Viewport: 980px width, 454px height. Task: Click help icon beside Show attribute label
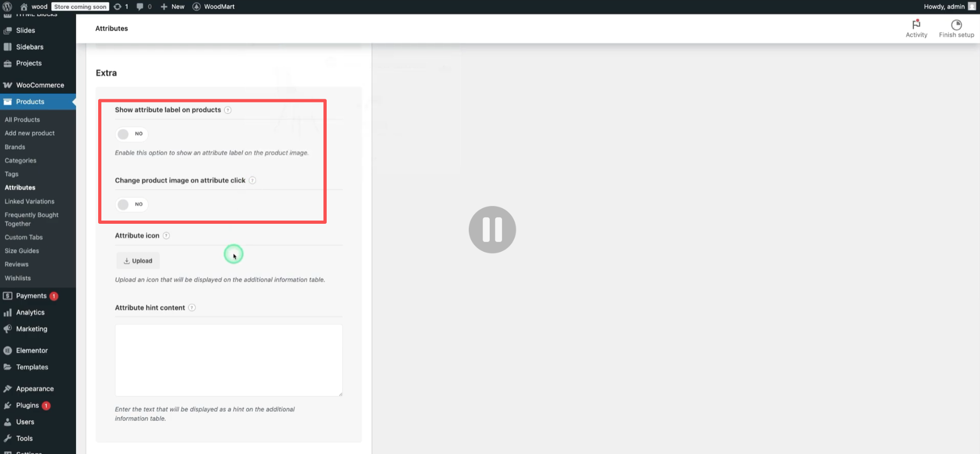coord(227,110)
